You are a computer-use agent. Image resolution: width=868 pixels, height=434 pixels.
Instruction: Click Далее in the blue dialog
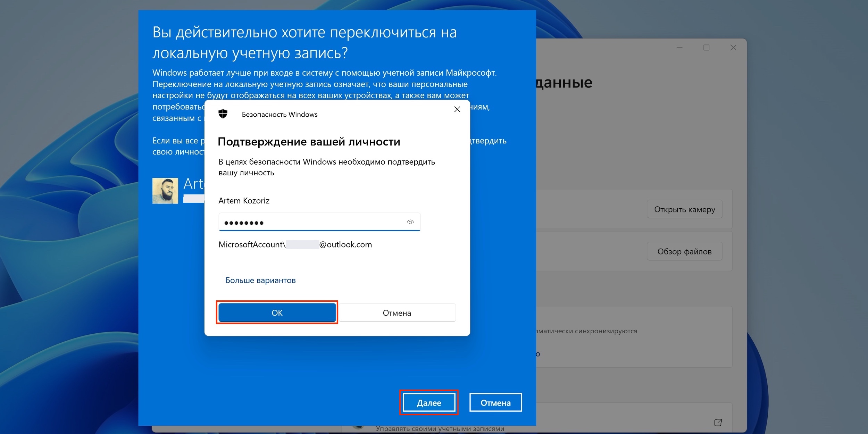pos(429,403)
